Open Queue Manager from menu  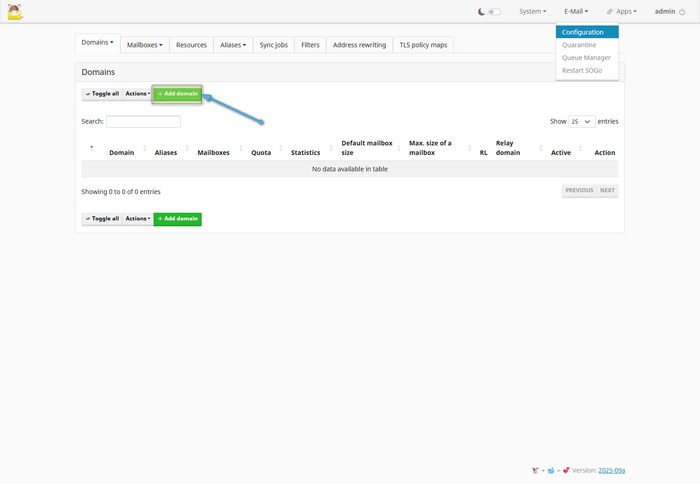tap(587, 58)
